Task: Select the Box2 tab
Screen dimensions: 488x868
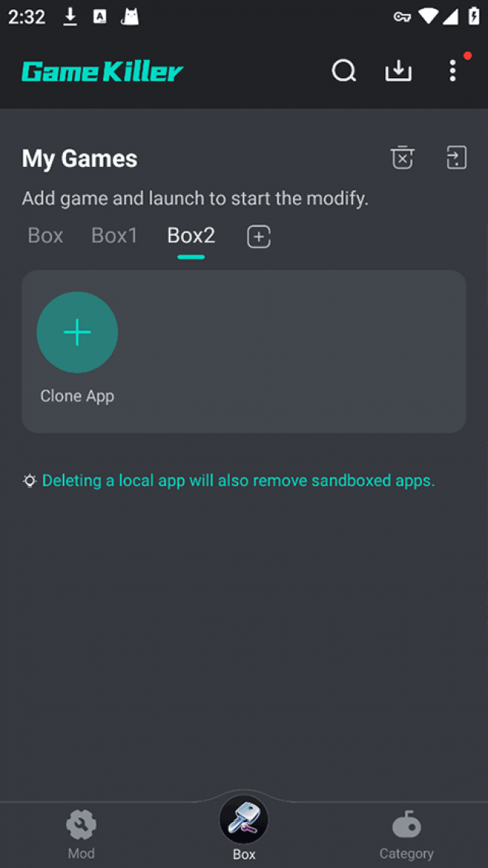Action: click(x=191, y=236)
